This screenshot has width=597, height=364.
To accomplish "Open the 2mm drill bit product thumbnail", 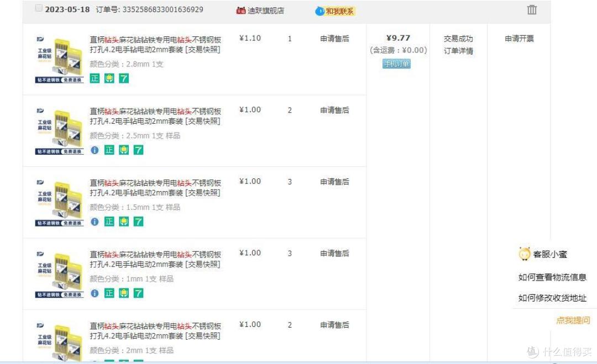I will (x=59, y=341).
